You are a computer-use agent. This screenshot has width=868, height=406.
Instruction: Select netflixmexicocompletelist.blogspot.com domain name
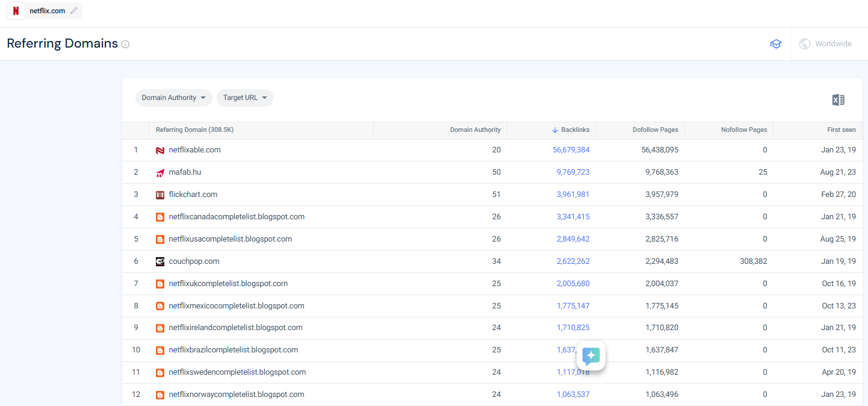(x=237, y=306)
